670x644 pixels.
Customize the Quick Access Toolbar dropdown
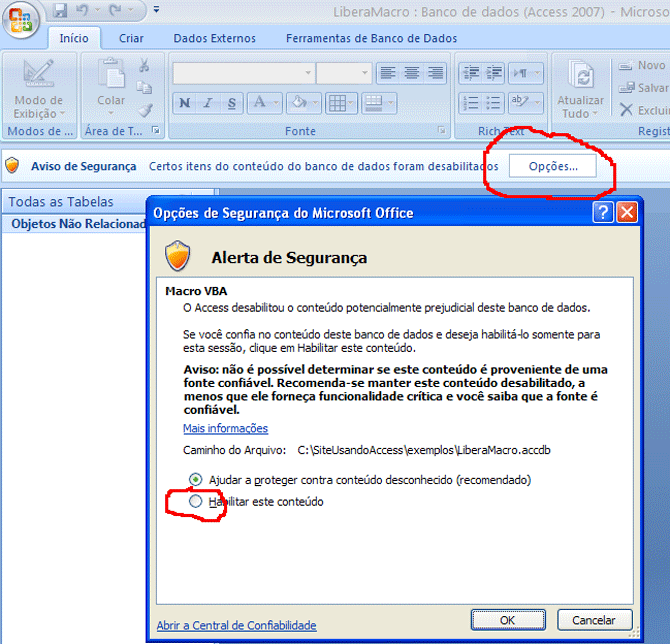tap(156, 9)
